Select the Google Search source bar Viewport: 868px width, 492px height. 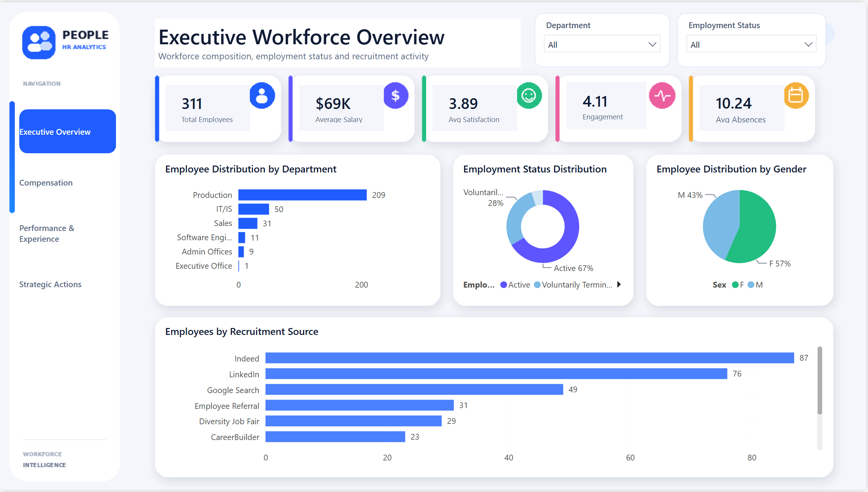(x=414, y=390)
